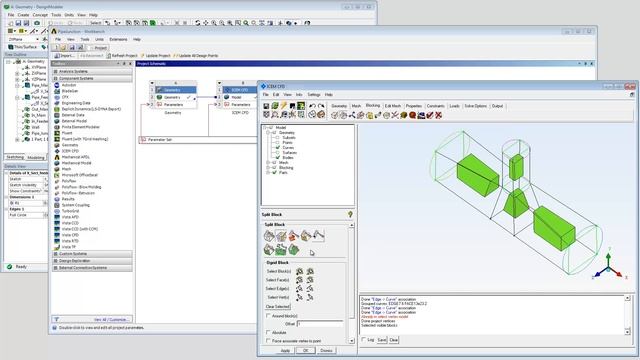Open the system A dropdown arrow in Project Schematic
640x360 pixels.
(152, 83)
